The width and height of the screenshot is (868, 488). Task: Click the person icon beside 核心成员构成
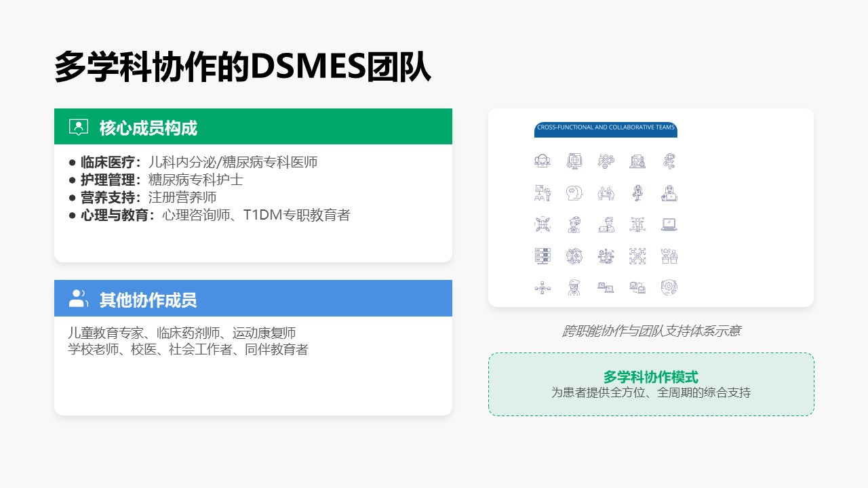pyautogui.click(x=79, y=127)
